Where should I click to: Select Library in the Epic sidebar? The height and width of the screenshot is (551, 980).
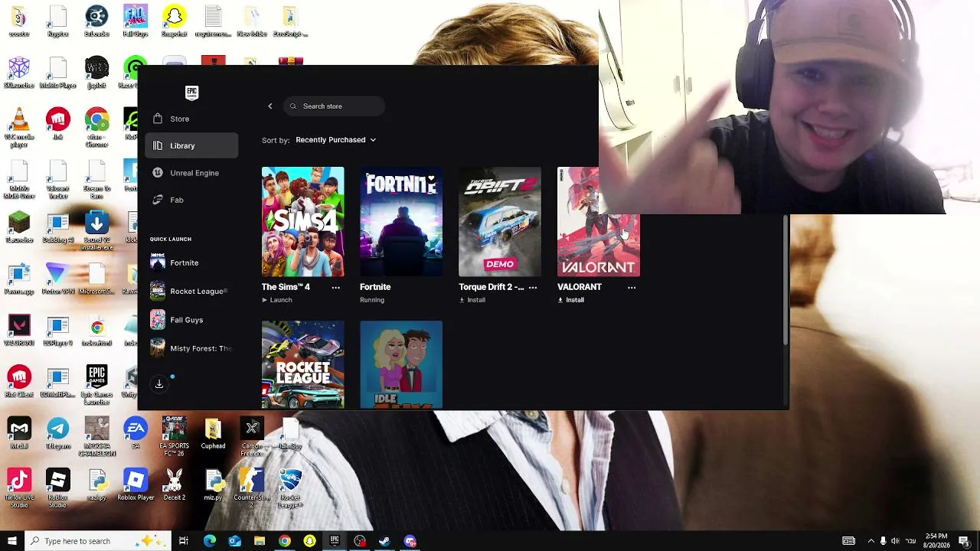click(191, 145)
